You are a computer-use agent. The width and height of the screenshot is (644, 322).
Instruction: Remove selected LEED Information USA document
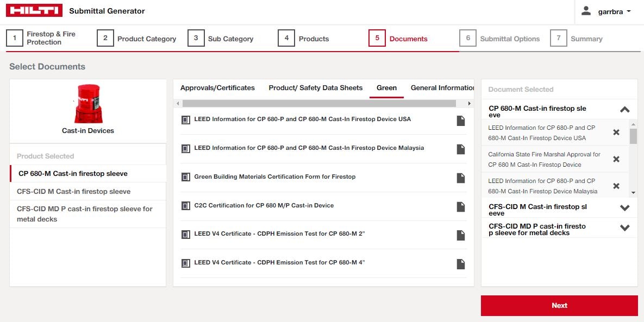[616, 132]
